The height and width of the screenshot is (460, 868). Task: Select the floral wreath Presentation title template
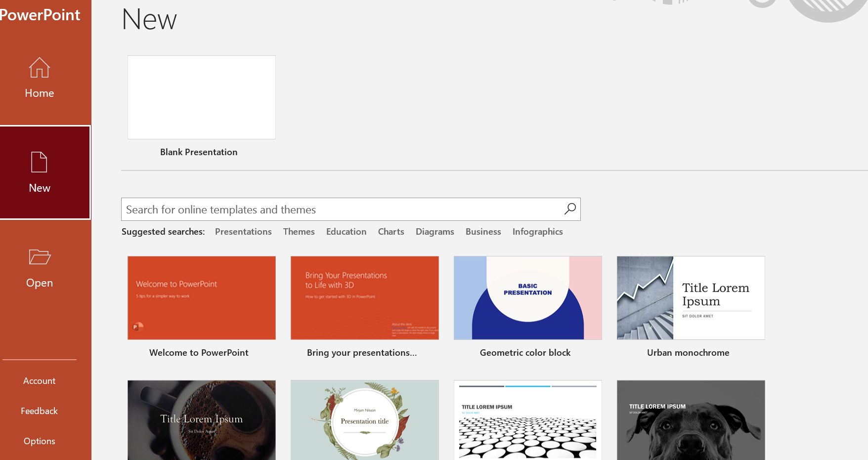click(x=365, y=420)
